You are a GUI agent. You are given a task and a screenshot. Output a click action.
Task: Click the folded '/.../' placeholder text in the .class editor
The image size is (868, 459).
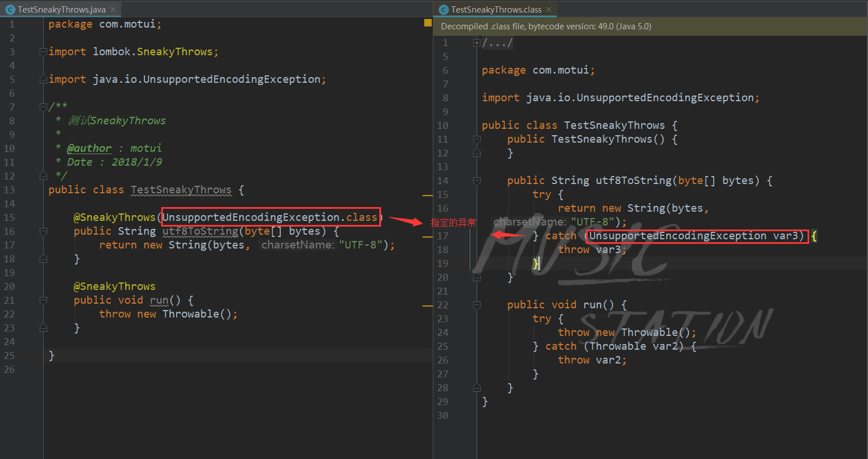click(498, 43)
